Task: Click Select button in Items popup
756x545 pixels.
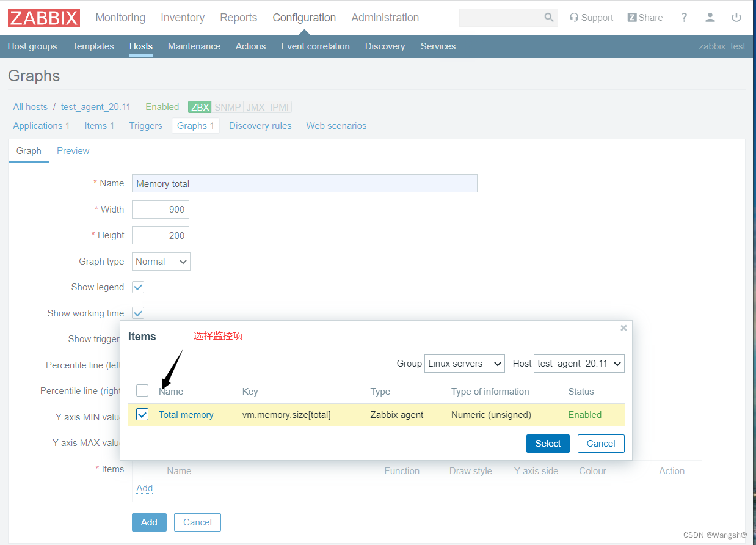Action: click(x=548, y=444)
